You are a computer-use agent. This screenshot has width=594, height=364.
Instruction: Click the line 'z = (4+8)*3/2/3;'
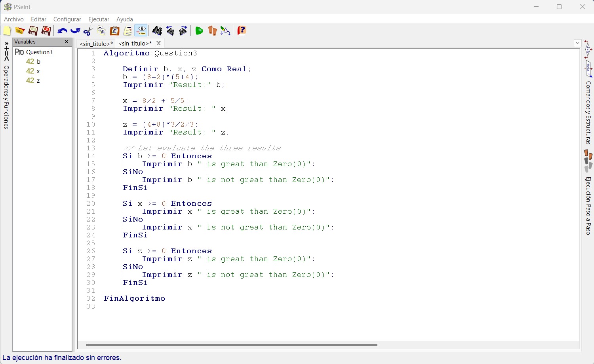pyautogui.click(x=161, y=124)
